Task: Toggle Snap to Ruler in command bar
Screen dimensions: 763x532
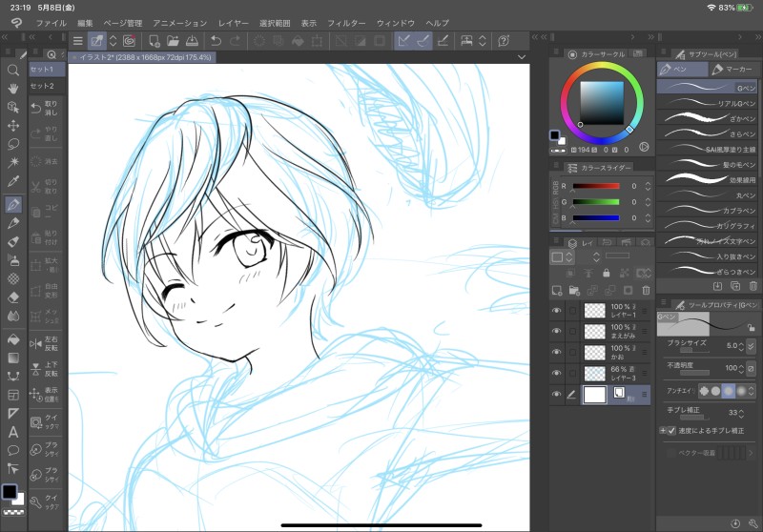Action: (x=403, y=41)
